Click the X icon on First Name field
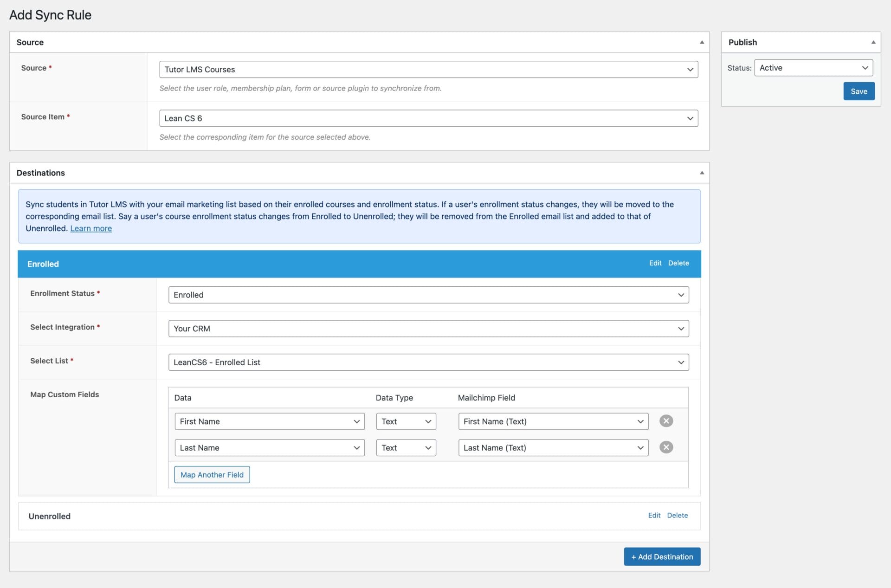The image size is (891, 588). (666, 420)
